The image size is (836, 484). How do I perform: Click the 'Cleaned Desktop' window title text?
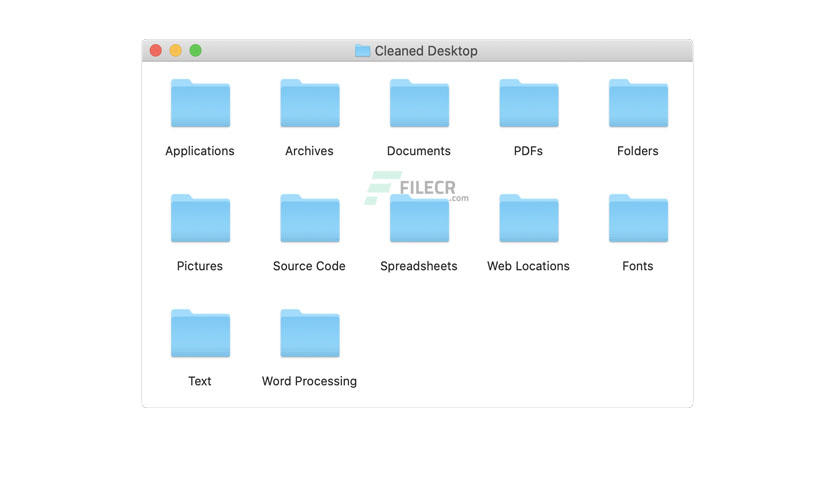426,51
